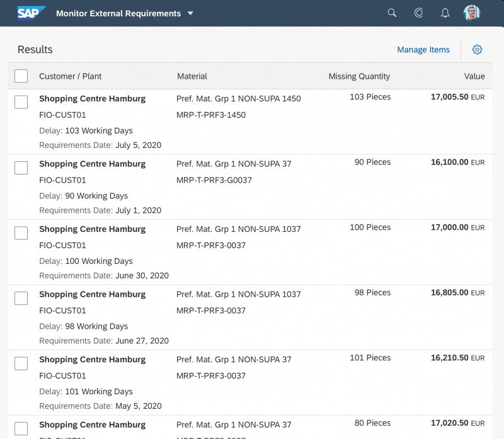The height and width of the screenshot is (439, 504).
Task: Toggle the select-all checkbox in header
Action: tap(21, 76)
